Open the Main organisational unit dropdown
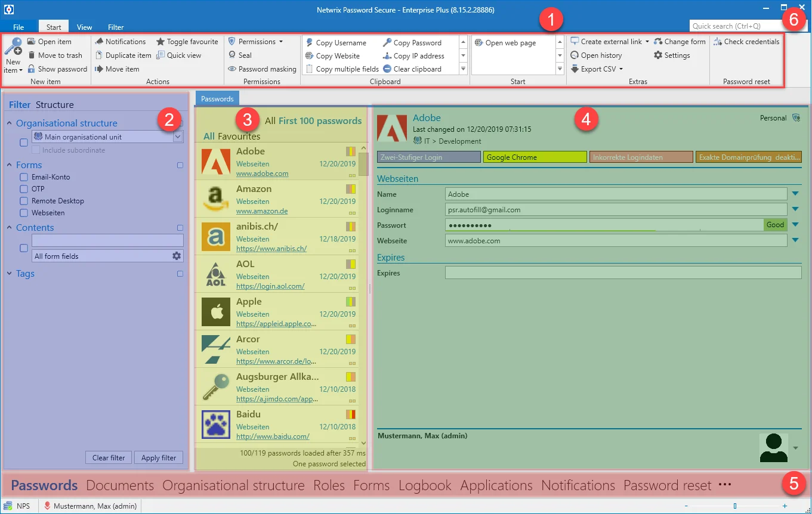The height and width of the screenshot is (514, 812). pyautogui.click(x=178, y=137)
